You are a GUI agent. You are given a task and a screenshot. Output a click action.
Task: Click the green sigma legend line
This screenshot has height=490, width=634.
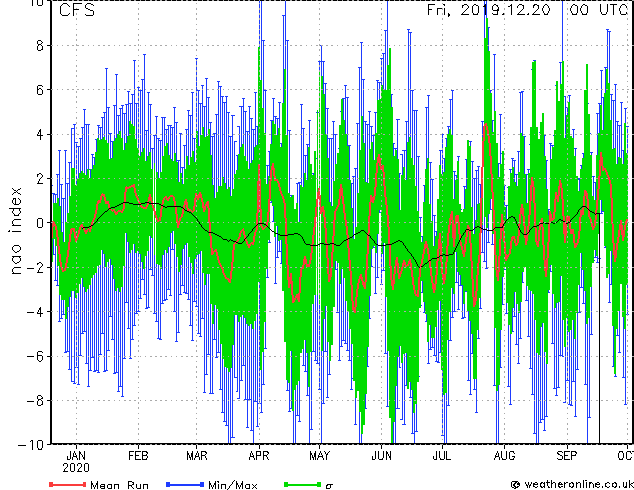pyautogui.click(x=303, y=484)
